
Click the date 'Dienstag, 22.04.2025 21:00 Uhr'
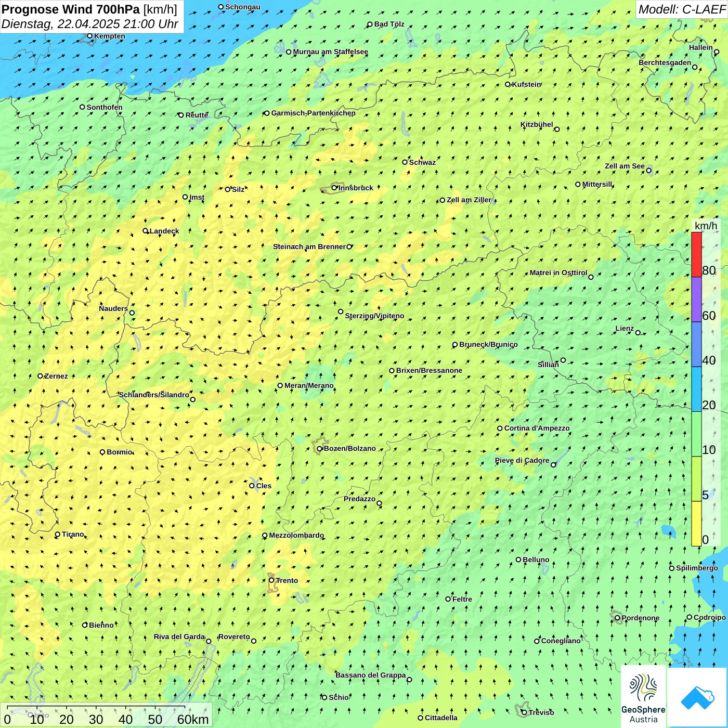(x=90, y=24)
